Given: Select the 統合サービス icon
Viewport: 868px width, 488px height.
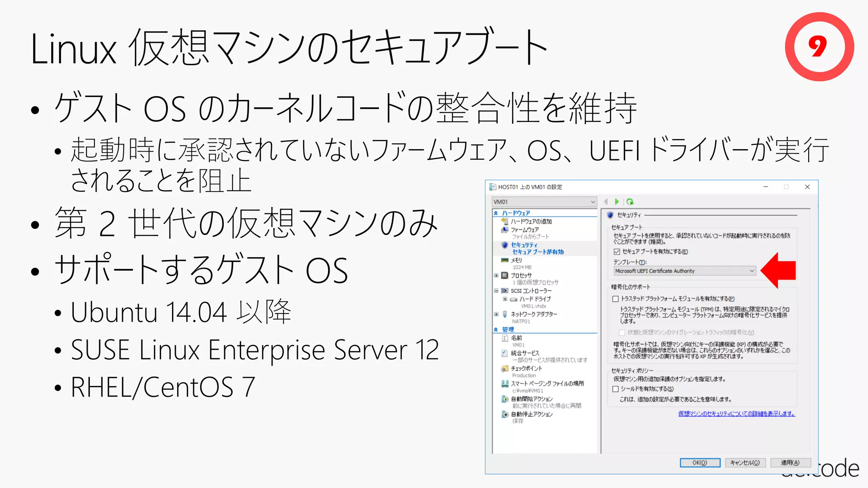Looking at the screenshot, I should click(505, 353).
